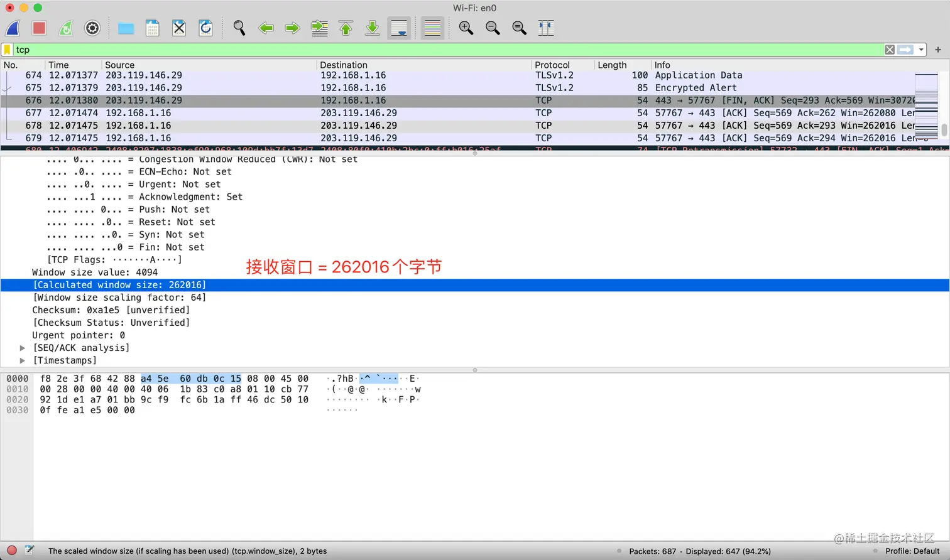
Task: Go to specified packet
Action: click(x=320, y=28)
